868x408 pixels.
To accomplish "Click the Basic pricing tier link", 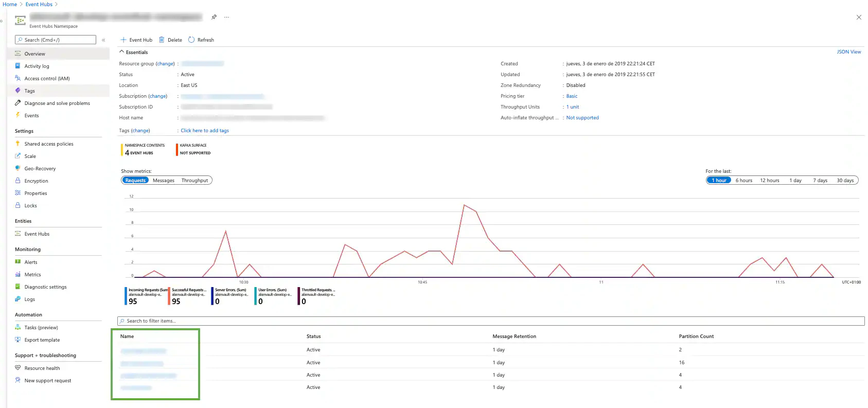I will (x=572, y=96).
